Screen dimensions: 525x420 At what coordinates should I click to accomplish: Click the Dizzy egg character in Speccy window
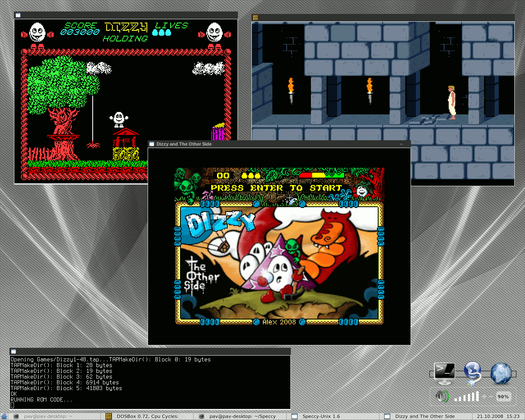pos(119,120)
